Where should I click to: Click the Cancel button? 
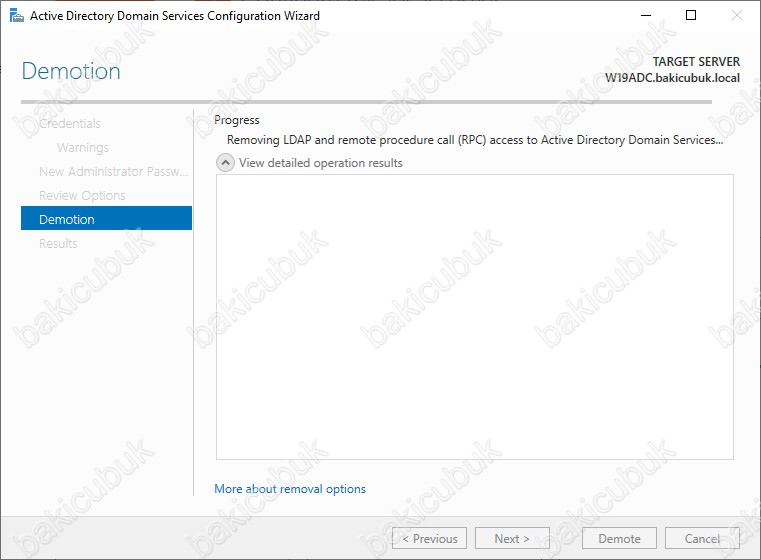(702, 538)
